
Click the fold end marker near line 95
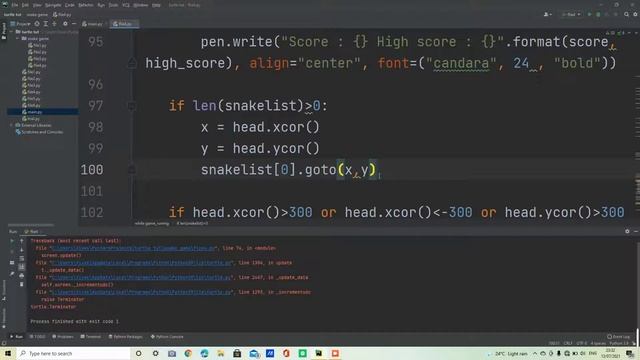coord(131,63)
